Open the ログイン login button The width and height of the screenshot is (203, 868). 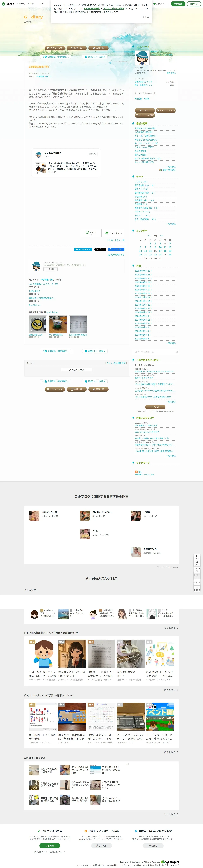pyautogui.click(x=194, y=4)
